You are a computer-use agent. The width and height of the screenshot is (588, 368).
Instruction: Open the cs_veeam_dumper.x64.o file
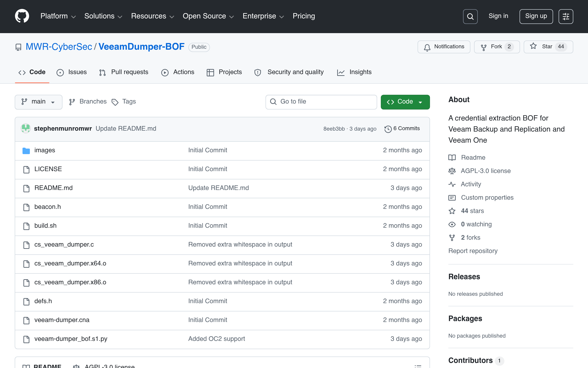coord(70,264)
